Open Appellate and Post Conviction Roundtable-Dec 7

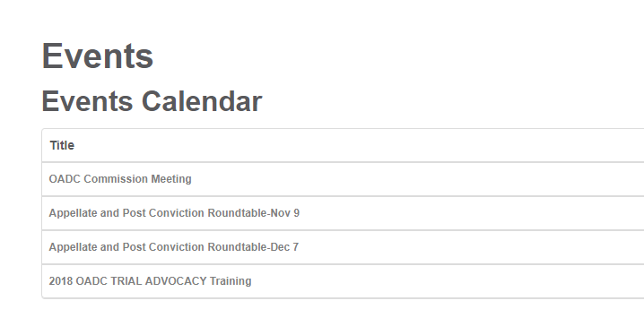click(174, 247)
